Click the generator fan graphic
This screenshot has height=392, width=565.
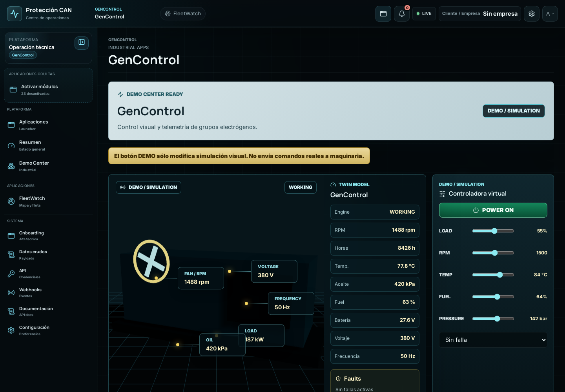[151, 261]
